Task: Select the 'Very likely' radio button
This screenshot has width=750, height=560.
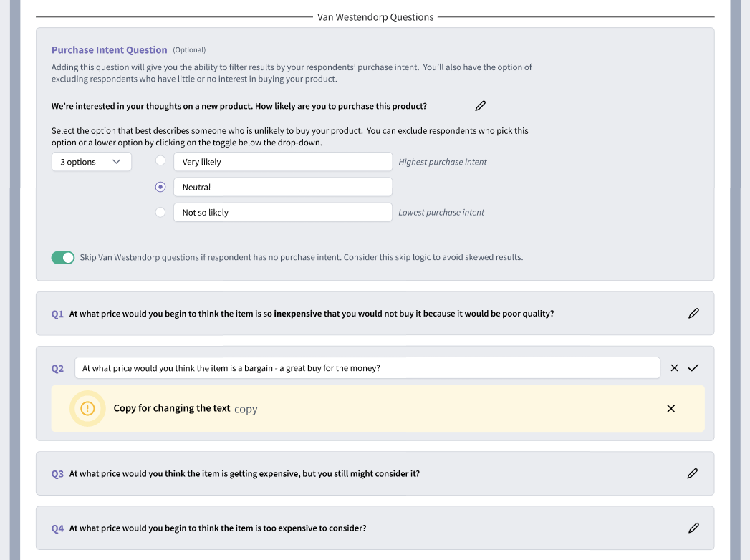Action: click(x=160, y=160)
